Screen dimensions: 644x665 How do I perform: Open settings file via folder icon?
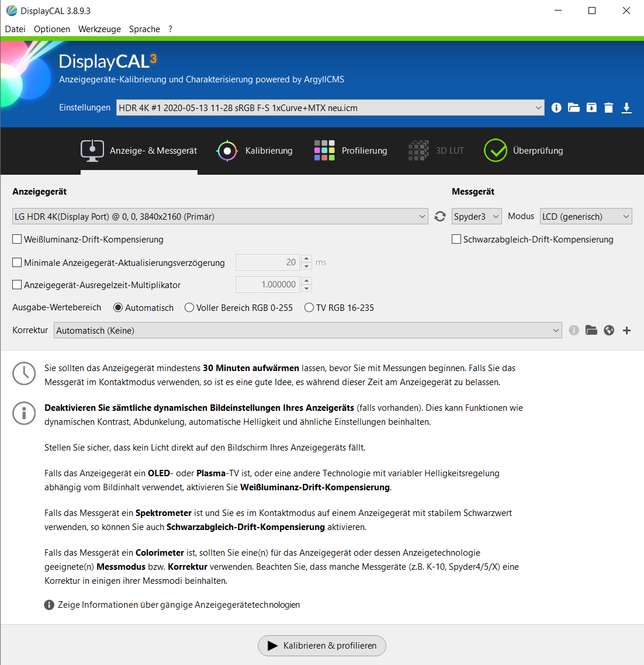(573, 108)
